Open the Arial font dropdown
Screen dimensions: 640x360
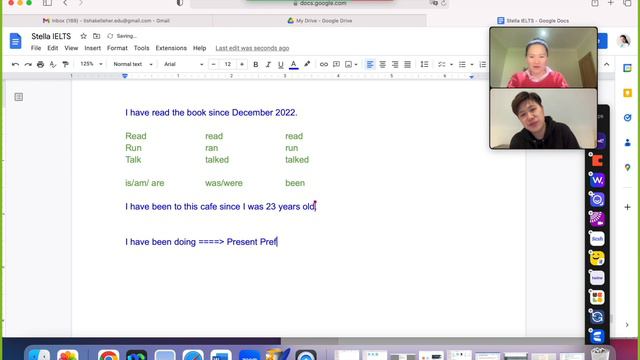183,64
